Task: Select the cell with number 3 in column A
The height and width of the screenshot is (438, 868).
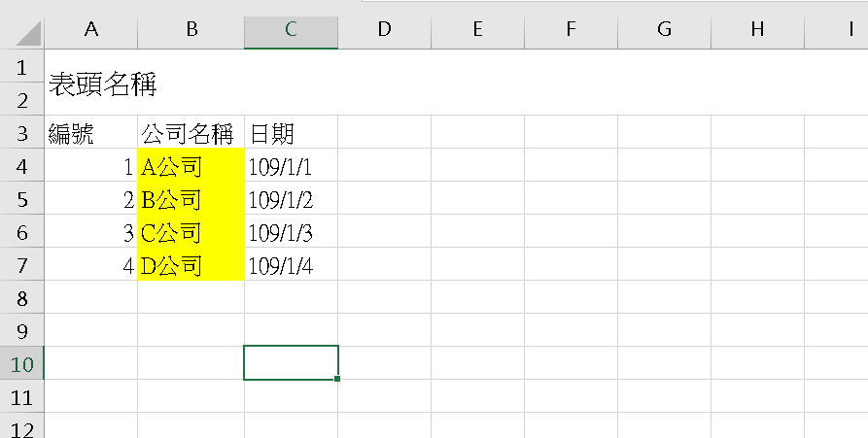Action: (x=90, y=231)
